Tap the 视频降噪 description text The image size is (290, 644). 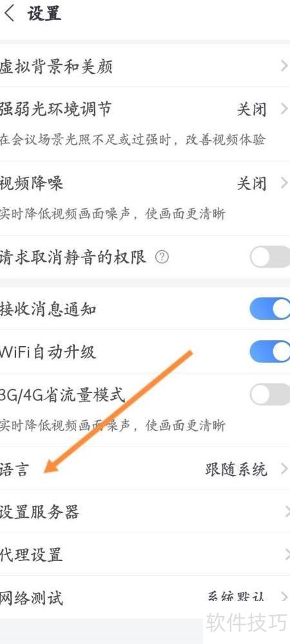[112, 214]
